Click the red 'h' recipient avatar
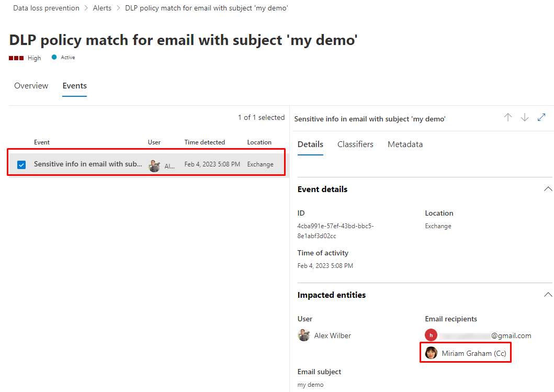 pyautogui.click(x=431, y=335)
